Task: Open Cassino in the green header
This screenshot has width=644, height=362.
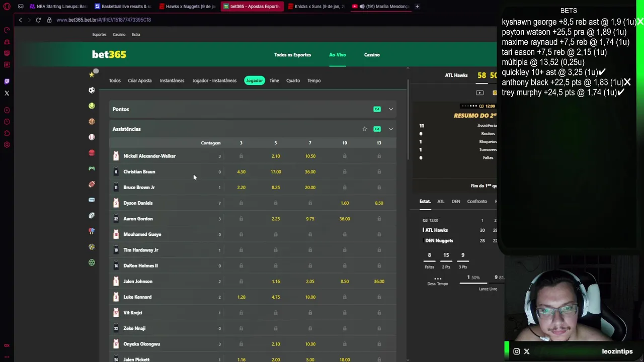Action: pos(372,55)
